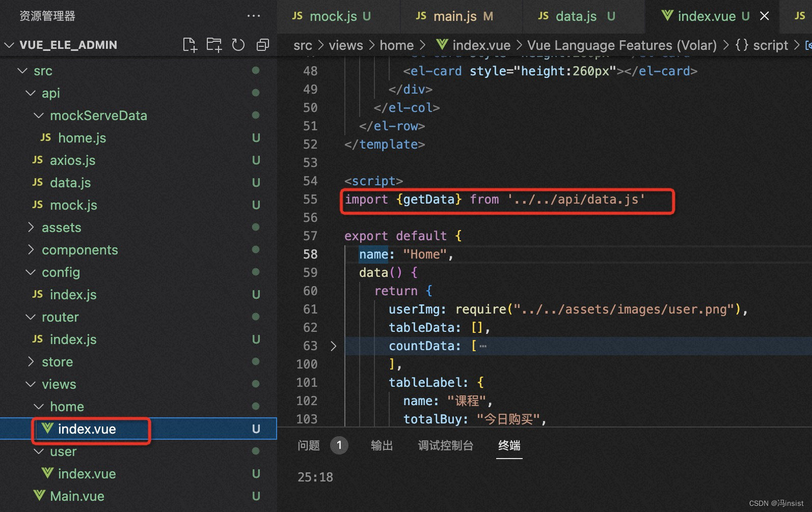The width and height of the screenshot is (812, 512).
Task: Click line number 55 in gutter
Action: (x=310, y=200)
